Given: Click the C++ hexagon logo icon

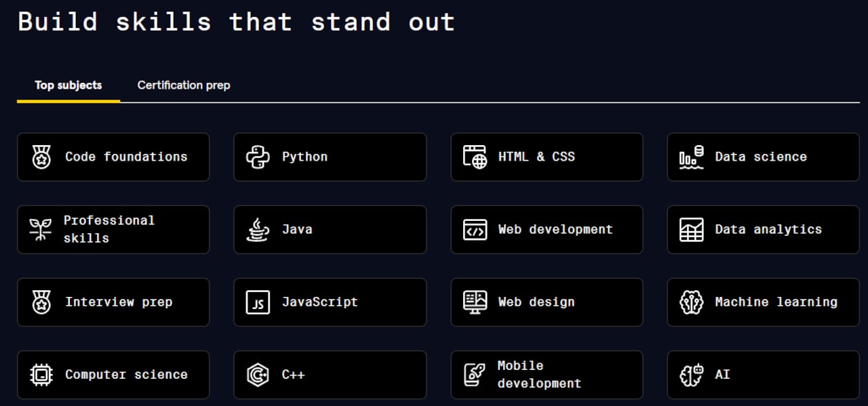Looking at the screenshot, I should pyautogui.click(x=258, y=375).
